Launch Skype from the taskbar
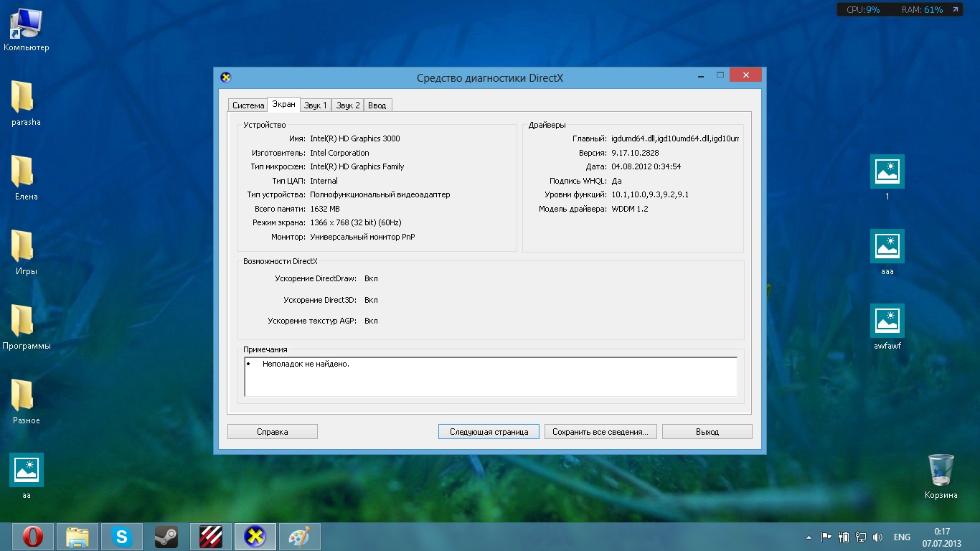 [122, 537]
